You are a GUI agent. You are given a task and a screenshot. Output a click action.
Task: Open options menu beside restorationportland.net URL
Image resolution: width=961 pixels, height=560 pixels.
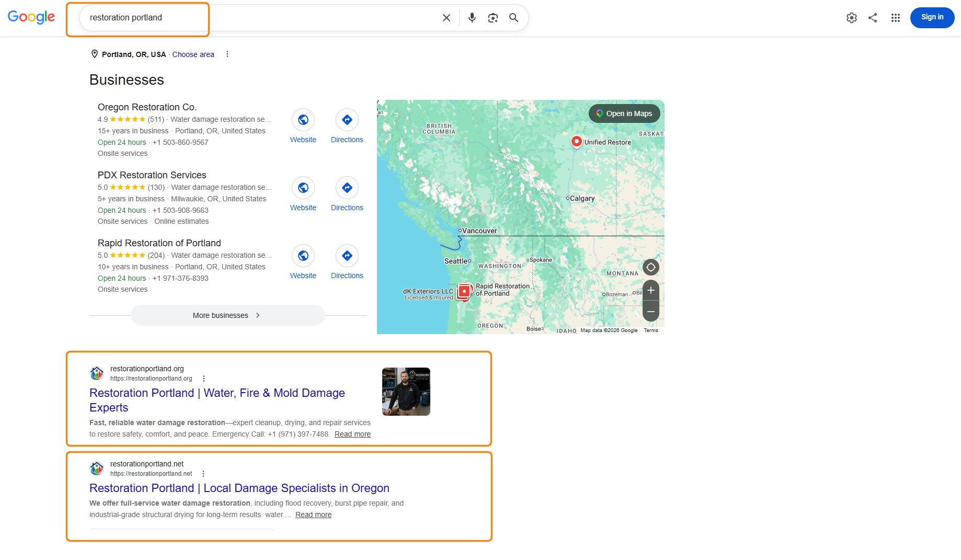203,474
